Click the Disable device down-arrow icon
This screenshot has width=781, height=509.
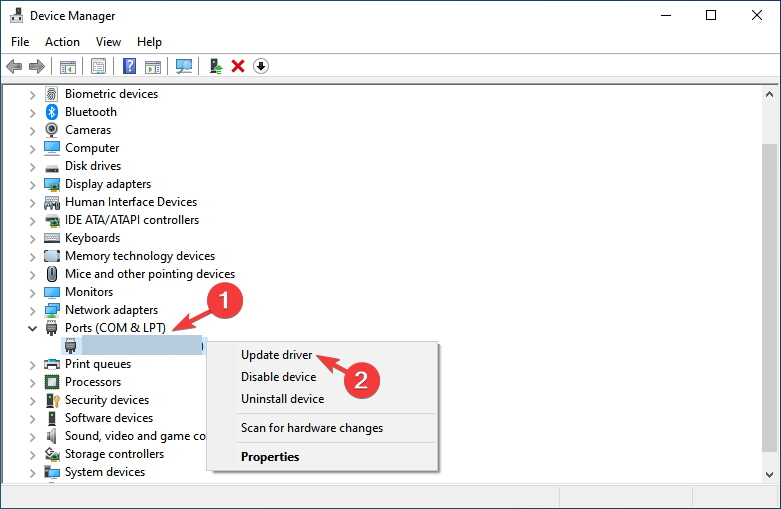pyautogui.click(x=261, y=66)
